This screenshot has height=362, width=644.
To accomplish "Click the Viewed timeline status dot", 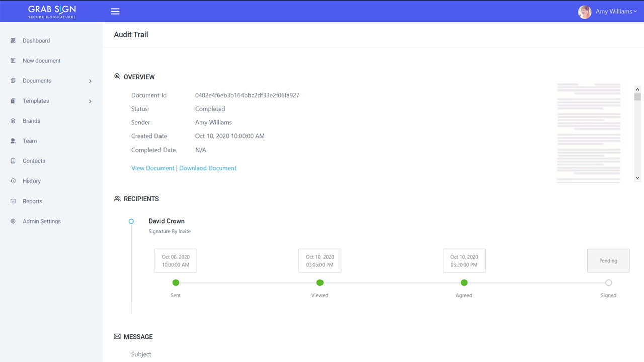I will click(x=319, y=283).
